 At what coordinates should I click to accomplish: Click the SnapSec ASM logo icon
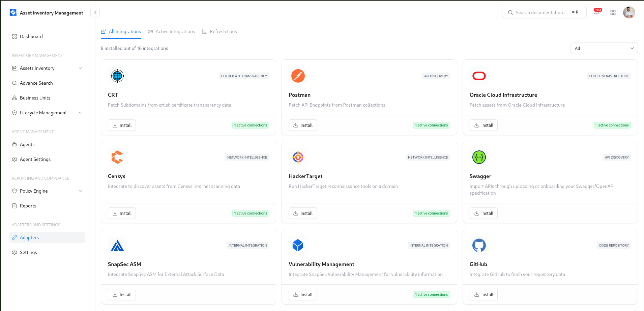pos(117,245)
